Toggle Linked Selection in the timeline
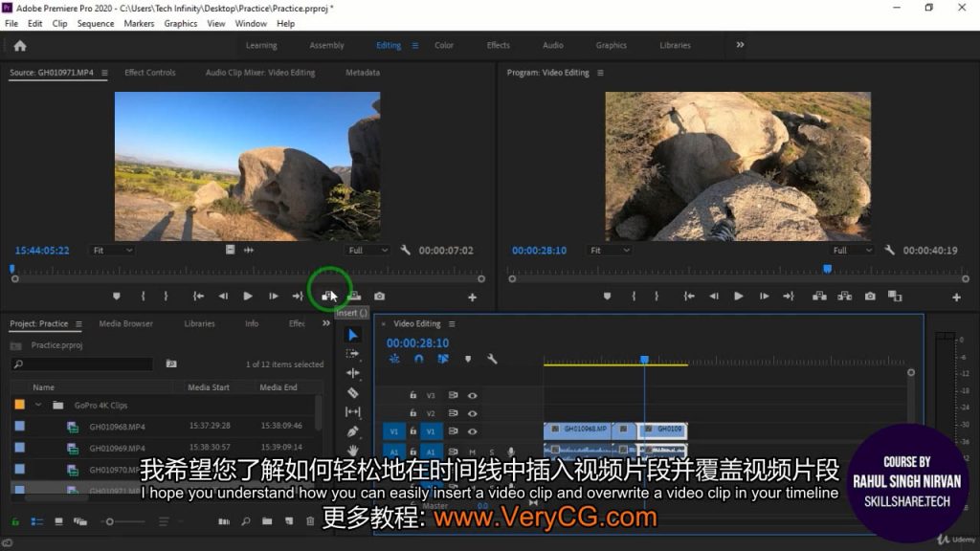This screenshot has height=551, width=980. 443,360
